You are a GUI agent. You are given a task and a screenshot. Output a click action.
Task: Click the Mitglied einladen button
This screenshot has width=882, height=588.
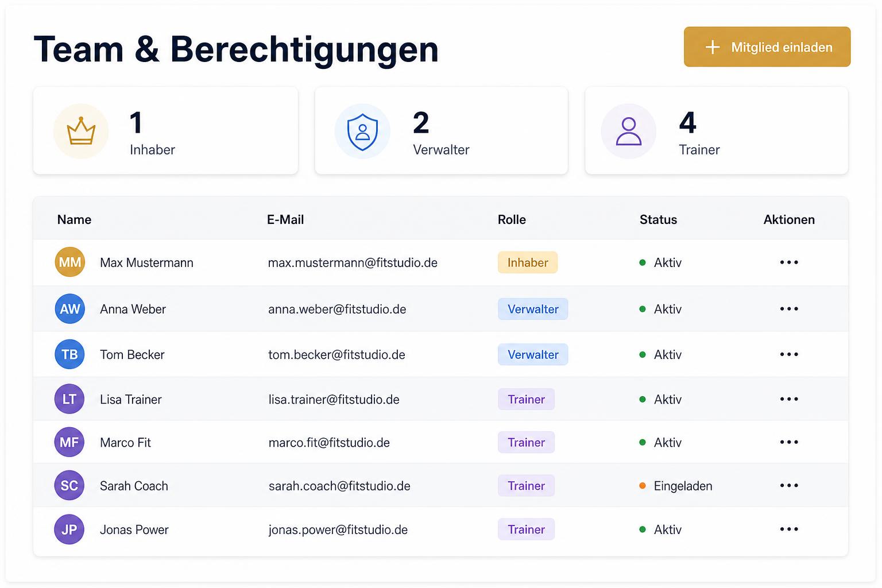click(x=767, y=47)
